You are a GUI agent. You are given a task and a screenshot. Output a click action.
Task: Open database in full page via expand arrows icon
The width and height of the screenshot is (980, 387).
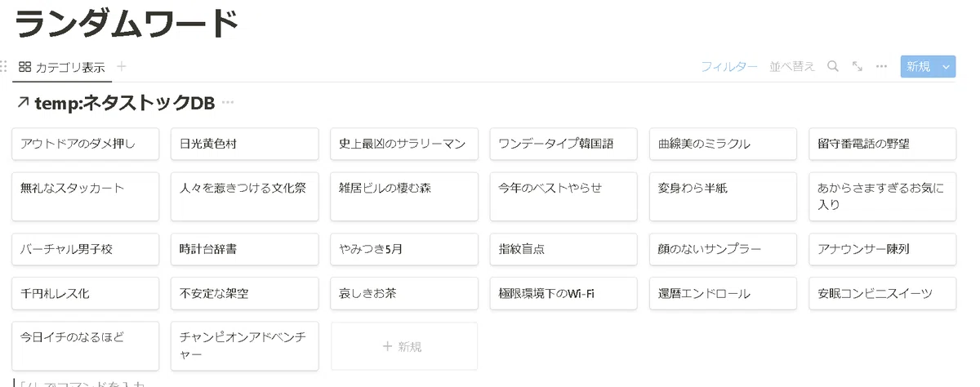857,67
